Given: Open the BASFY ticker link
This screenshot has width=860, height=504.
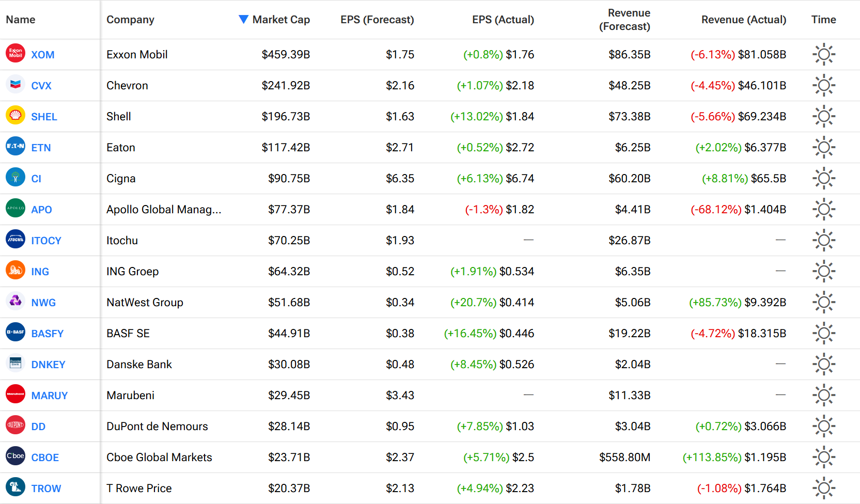Looking at the screenshot, I should (48, 334).
